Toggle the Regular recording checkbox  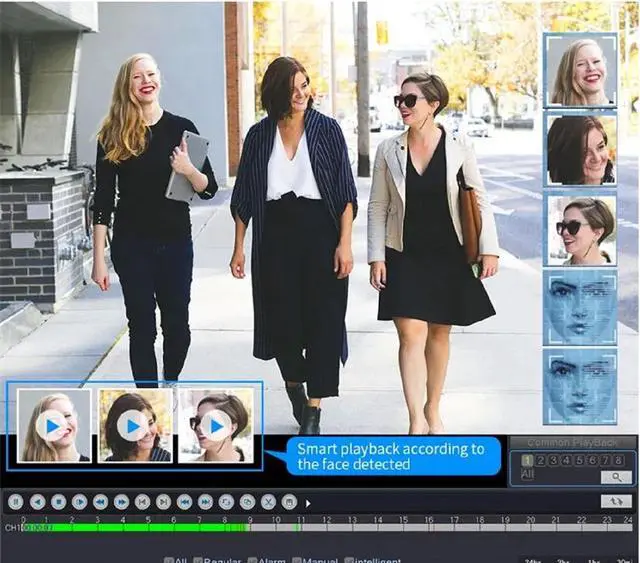pyautogui.click(x=198, y=561)
